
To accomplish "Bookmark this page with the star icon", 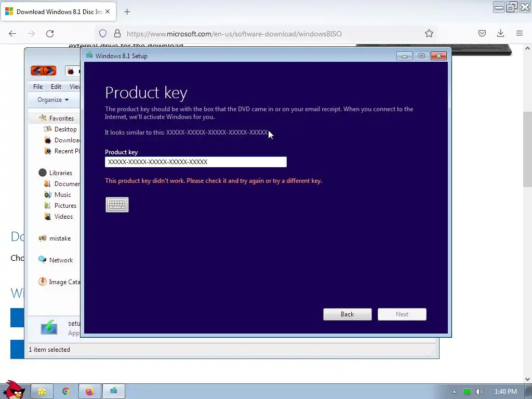I will point(429,33).
